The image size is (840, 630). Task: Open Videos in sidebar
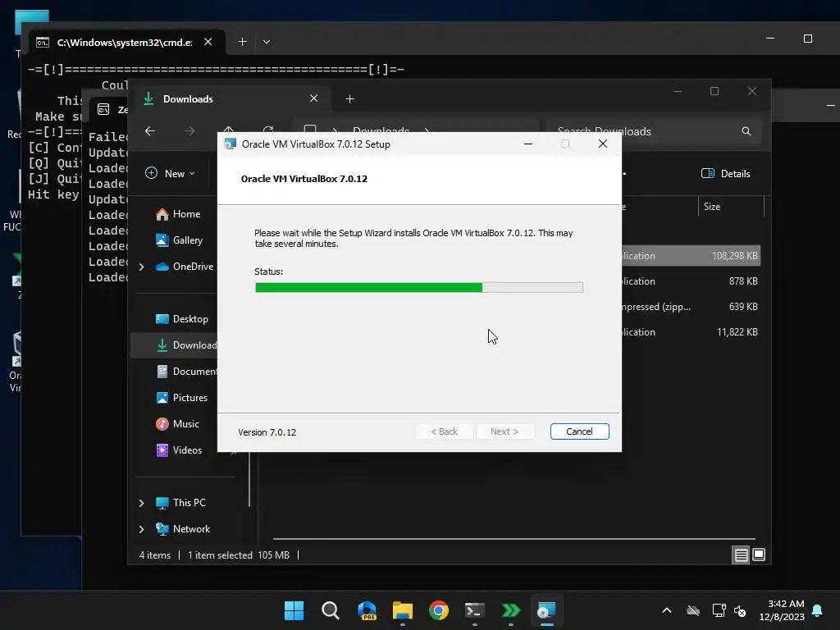(179, 450)
